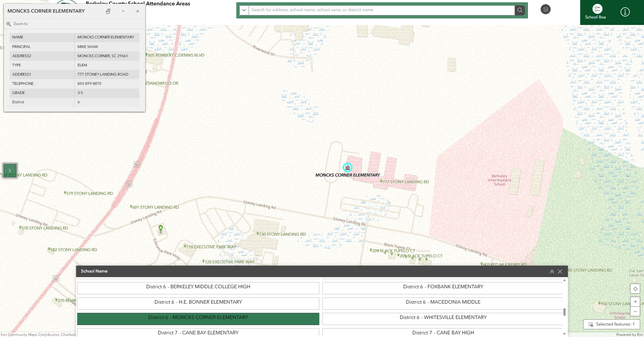Click the find my location button

tap(635, 289)
